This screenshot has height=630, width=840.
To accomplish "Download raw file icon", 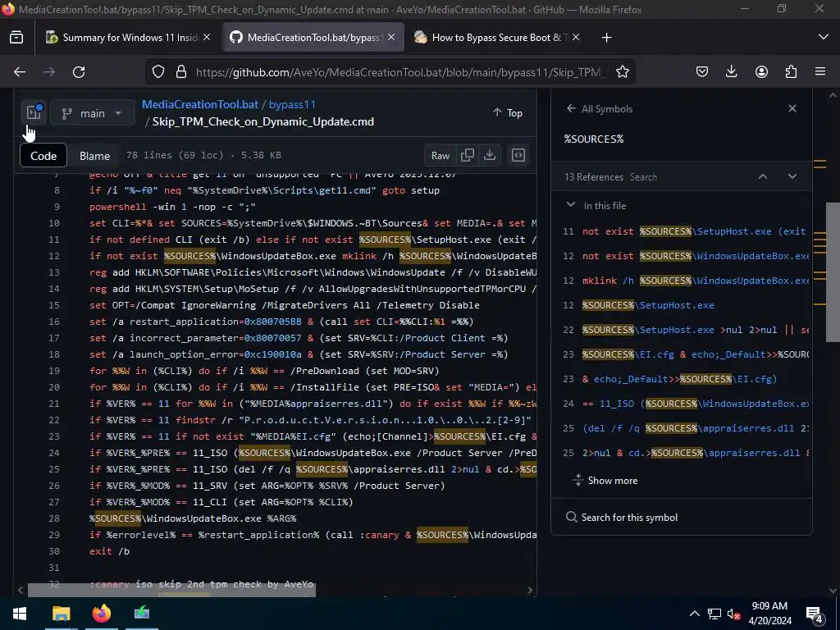I will click(x=490, y=155).
